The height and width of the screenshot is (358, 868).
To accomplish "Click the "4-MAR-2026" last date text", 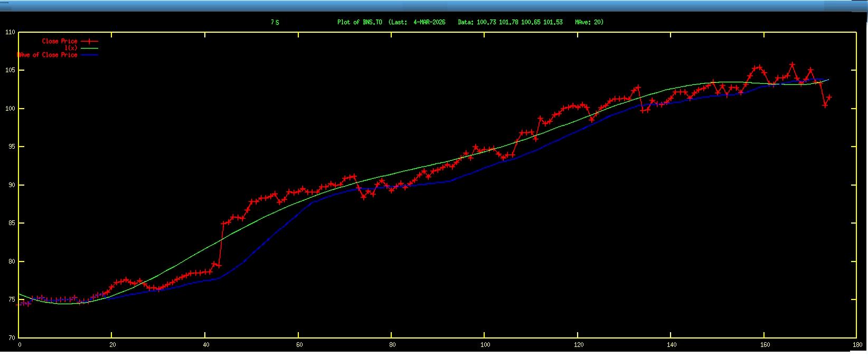I will pyautogui.click(x=429, y=22).
